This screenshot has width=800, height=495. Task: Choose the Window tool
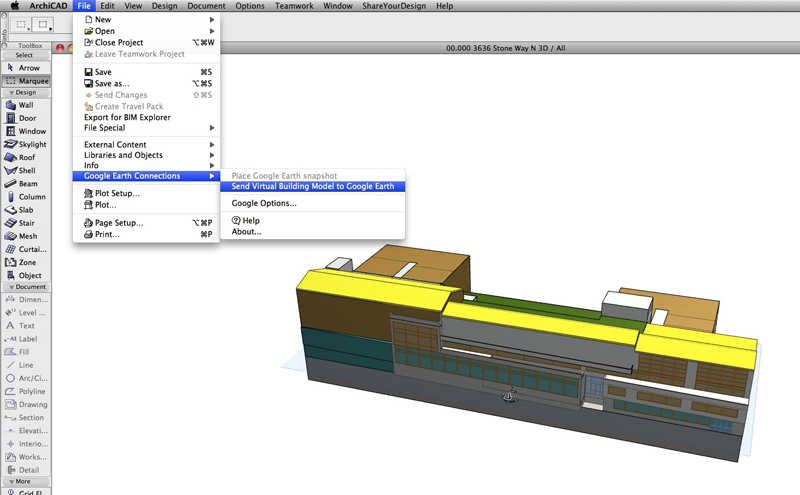[27, 131]
